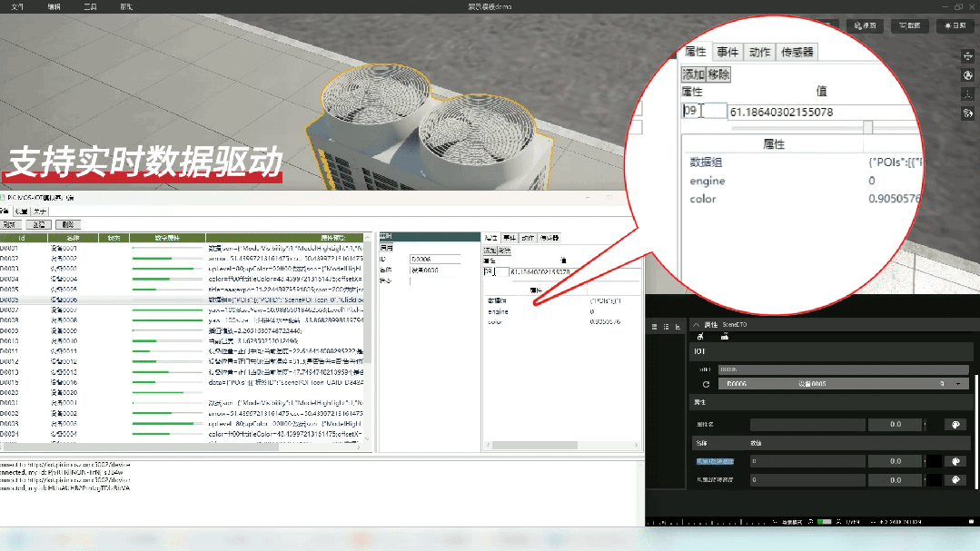Click the 数字属性 column header

[x=167, y=238]
